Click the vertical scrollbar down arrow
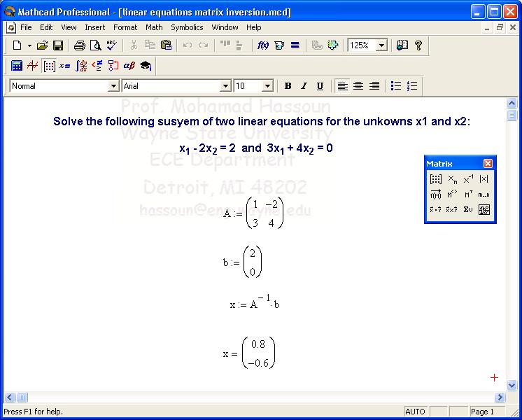This screenshot has width=522, height=420. [x=512, y=386]
